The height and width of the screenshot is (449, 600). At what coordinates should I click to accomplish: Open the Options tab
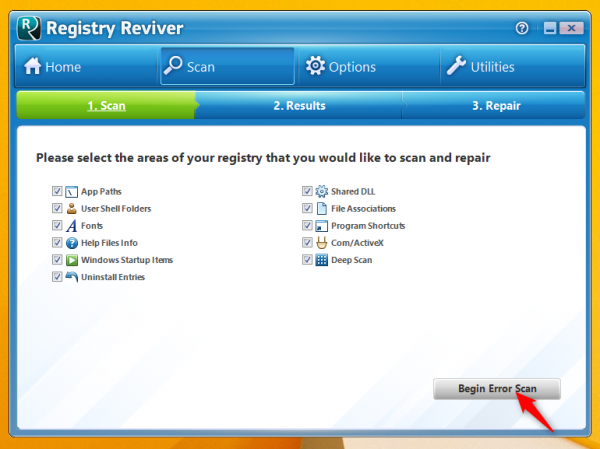coord(369,66)
